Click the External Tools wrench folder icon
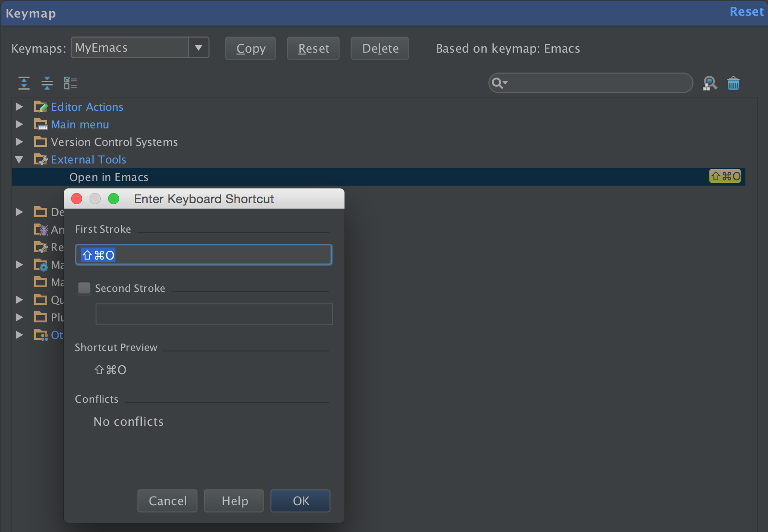768x532 pixels. point(41,159)
